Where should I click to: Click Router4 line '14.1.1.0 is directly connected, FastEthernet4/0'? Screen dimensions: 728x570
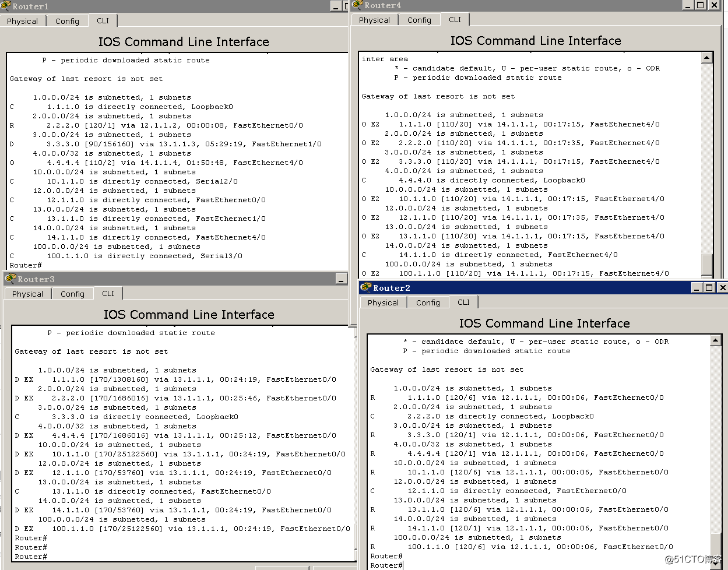click(508, 255)
